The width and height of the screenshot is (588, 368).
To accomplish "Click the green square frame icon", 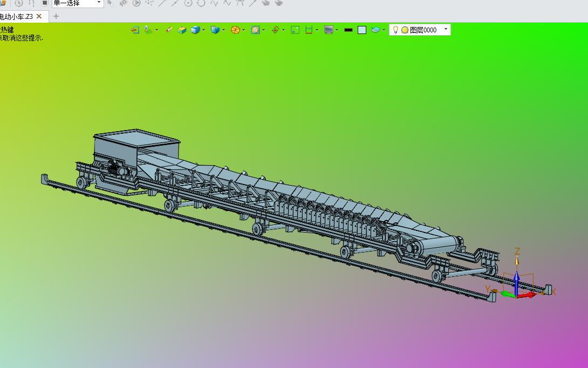I will tap(295, 30).
